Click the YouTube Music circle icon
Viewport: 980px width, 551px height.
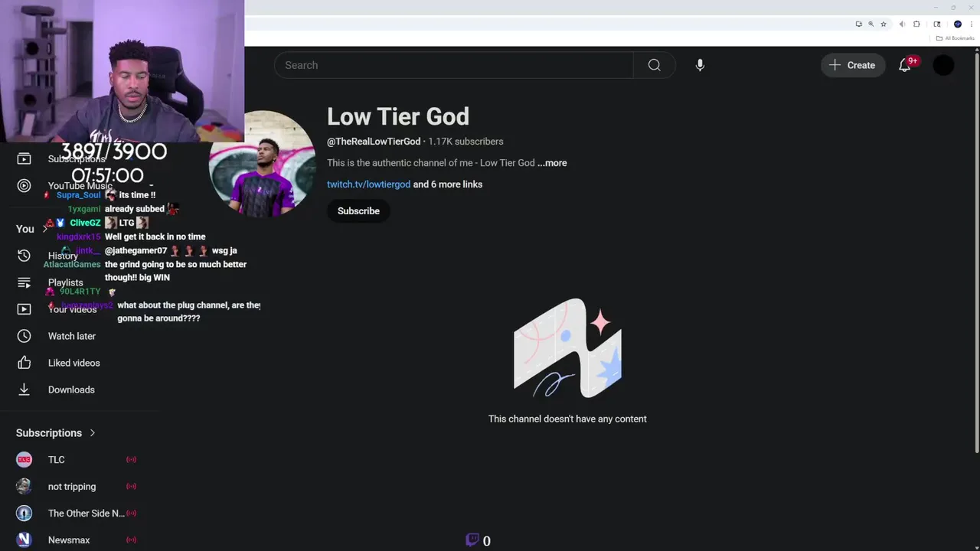pyautogui.click(x=24, y=185)
